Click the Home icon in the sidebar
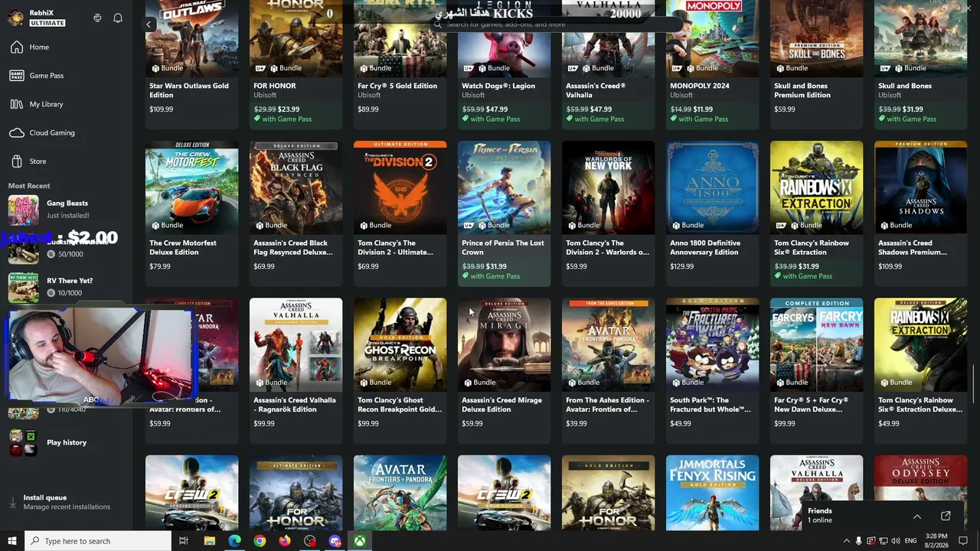Image resolution: width=980 pixels, height=551 pixels. (x=17, y=47)
